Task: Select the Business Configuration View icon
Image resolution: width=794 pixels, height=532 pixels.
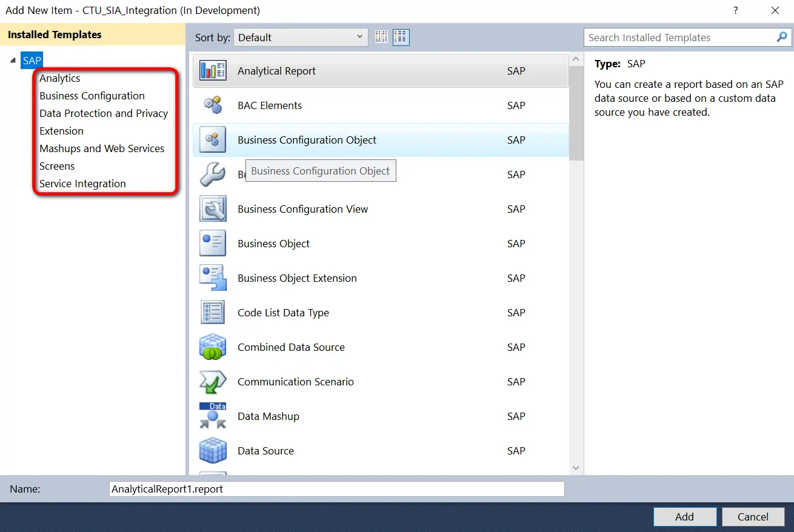Action: [213, 209]
